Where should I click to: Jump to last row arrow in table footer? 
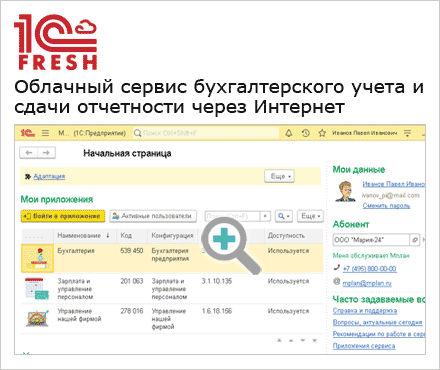click(x=314, y=341)
